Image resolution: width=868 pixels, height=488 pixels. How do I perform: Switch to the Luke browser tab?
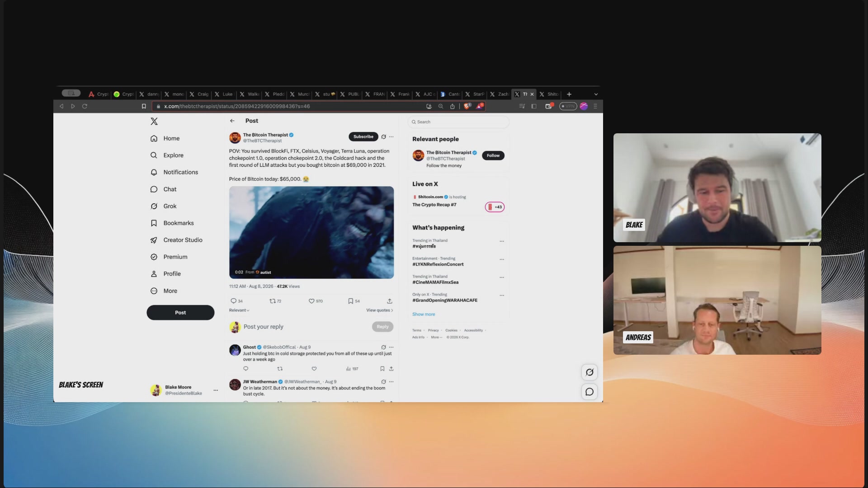[x=224, y=94]
